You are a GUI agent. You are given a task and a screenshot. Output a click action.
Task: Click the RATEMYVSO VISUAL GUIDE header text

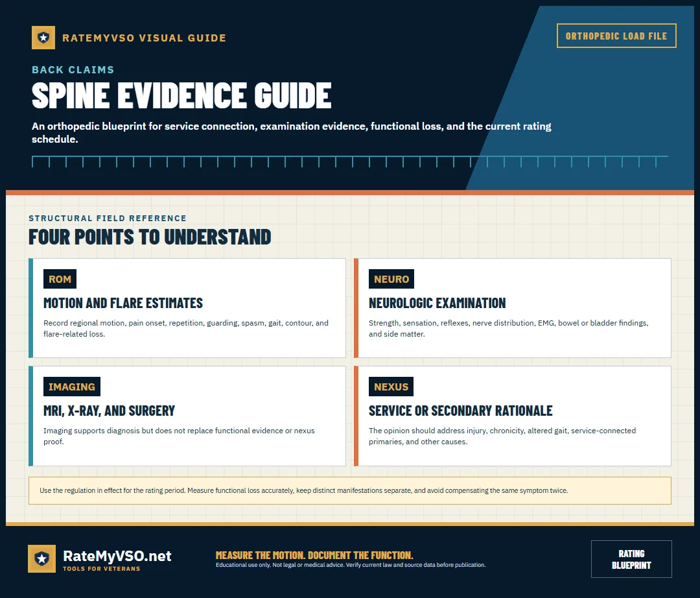[144, 38]
